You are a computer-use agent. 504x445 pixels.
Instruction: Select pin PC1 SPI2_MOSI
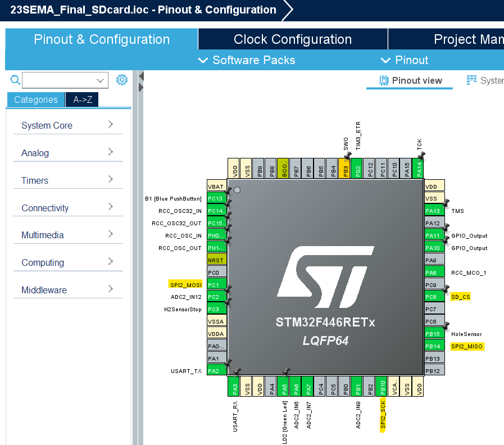click(217, 285)
